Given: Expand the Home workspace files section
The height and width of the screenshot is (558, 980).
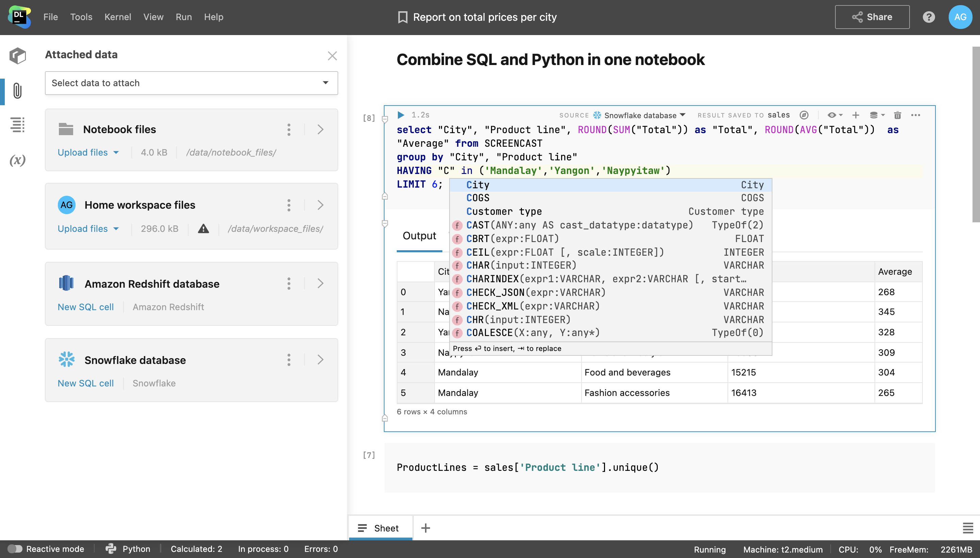Looking at the screenshot, I should point(321,205).
